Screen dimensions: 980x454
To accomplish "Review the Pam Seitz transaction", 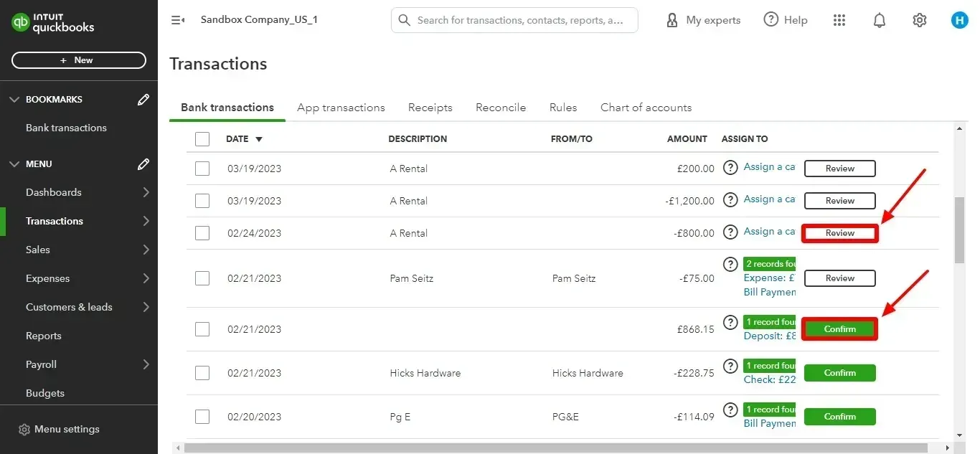I will click(x=840, y=278).
